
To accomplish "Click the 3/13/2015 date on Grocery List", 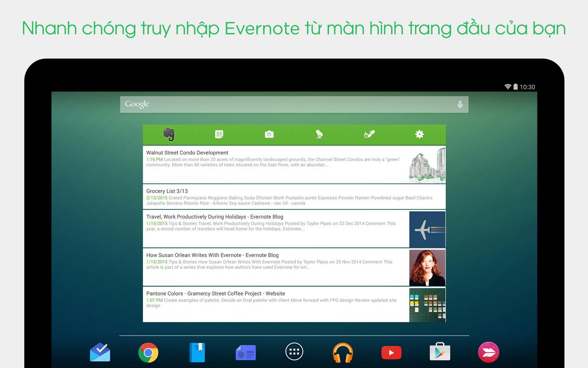I will pos(157,198).
